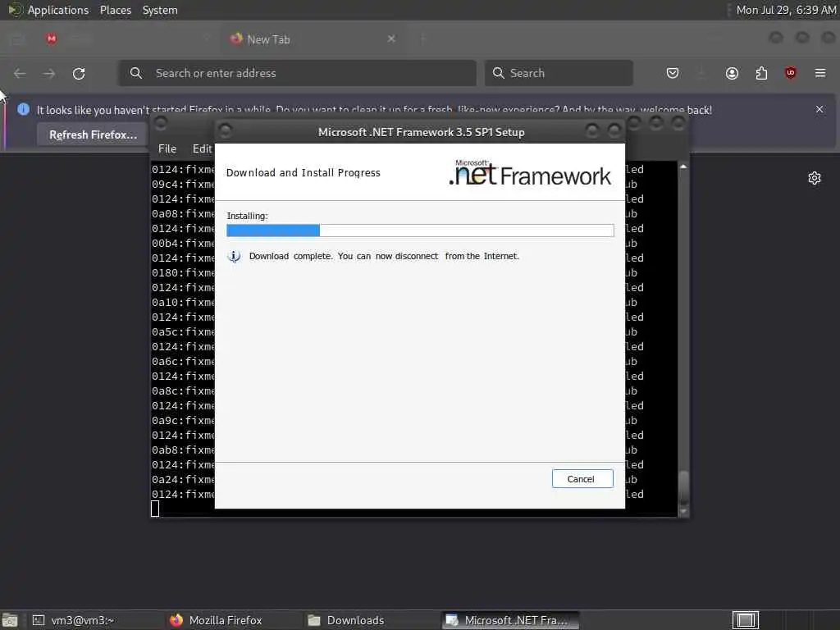Click the Firefox downloads arrow icon
Screen dimensions: 840x630
click(701, 73)
